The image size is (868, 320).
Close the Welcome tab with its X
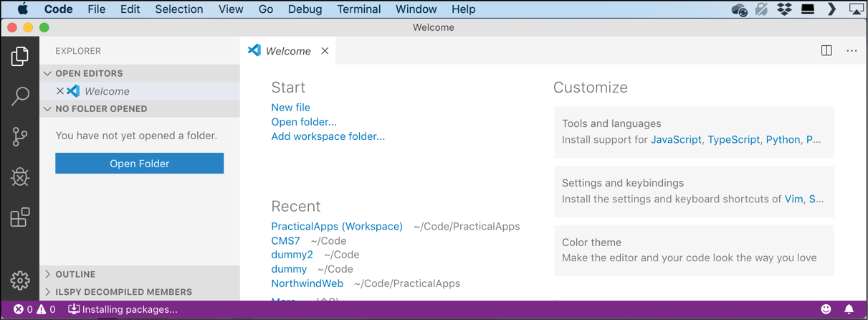click(x=325, y=51)
